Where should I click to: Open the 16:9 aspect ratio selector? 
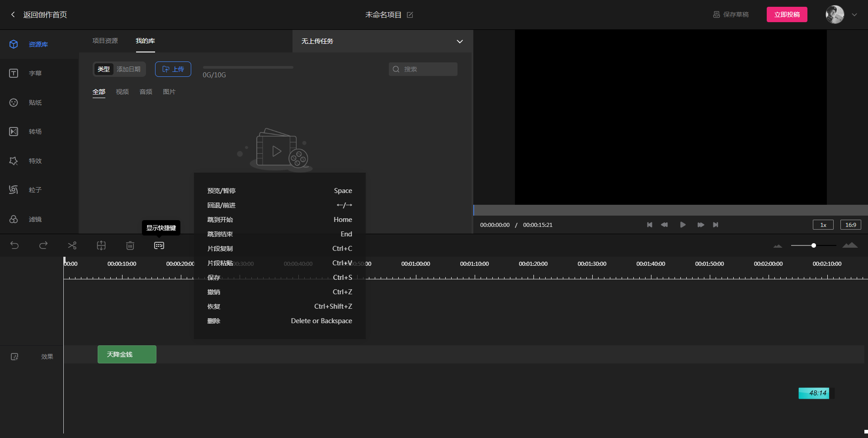851,225
